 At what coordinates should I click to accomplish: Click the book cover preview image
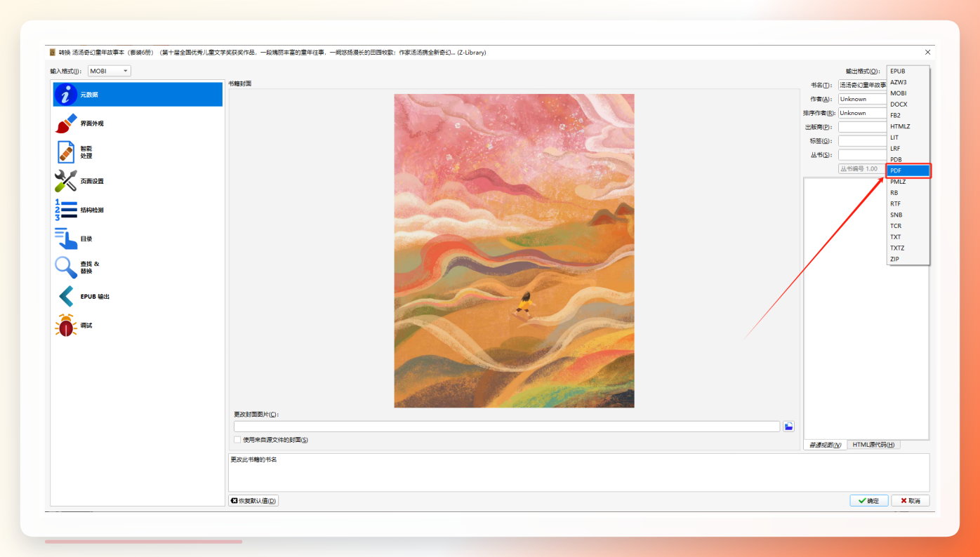click(514, 250)
